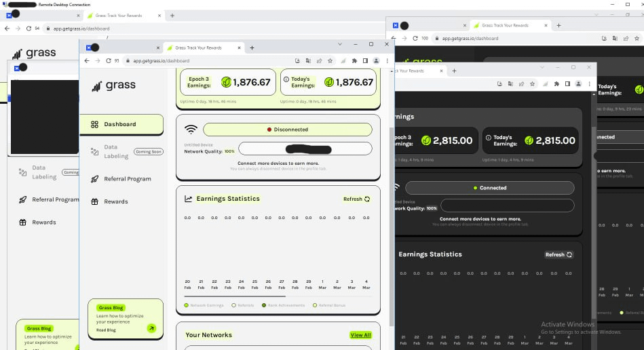The width and height of the screenshot is (644, 350).
Task: Bookmark page with star icon in the dark window
Action: coord(532,83)
